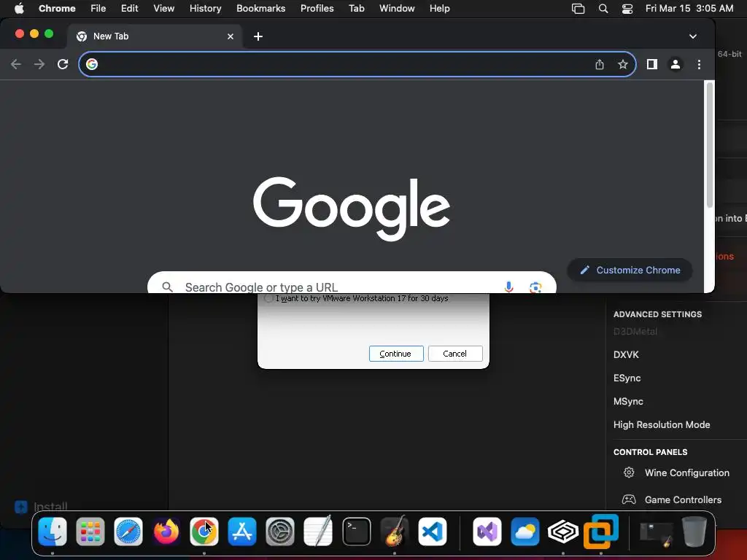Open TextEdit from the Dock
Screen dimensions: 747x560
(x=318, y=532)
